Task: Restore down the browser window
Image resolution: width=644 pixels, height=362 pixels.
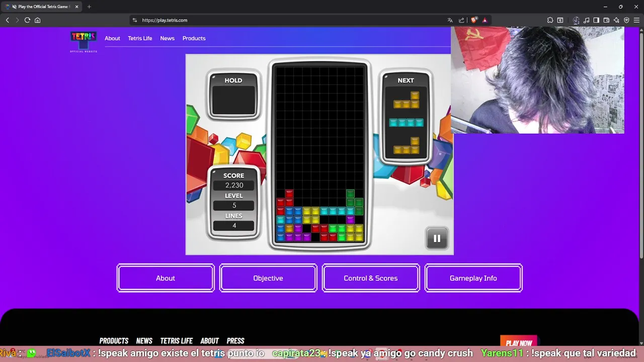Action: tap(621, 7)
